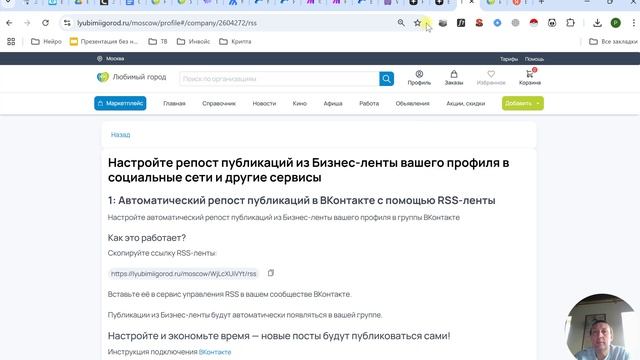This screenshot has width=640, height=360.
Task: Open the Все закладки folder
Action: point(613,42)
